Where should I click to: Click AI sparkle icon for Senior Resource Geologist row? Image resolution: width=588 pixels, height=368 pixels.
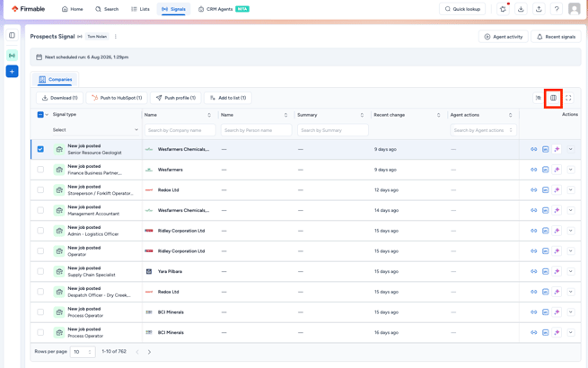pyautogui.click(x=557, y=149)
